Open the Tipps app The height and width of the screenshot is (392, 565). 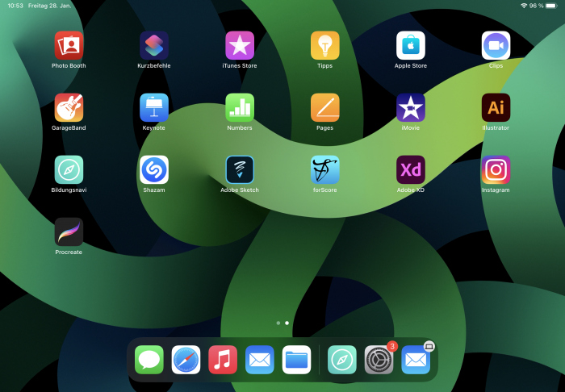325,45
